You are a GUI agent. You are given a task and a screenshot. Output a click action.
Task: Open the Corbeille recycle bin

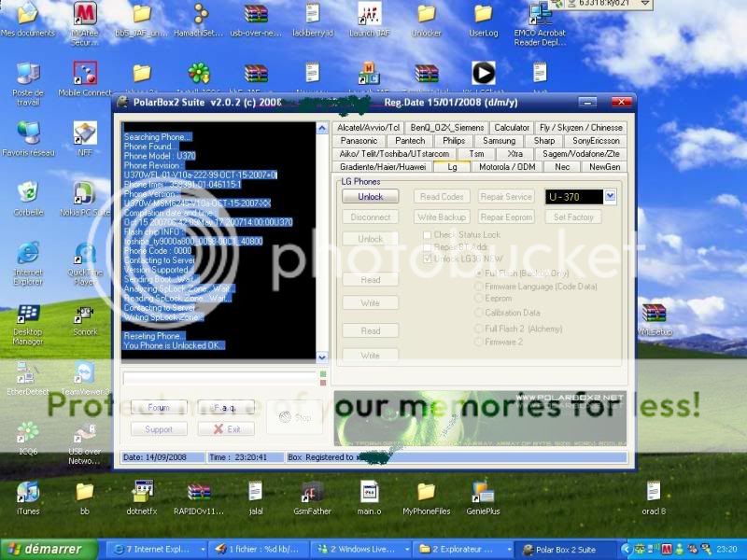pyautogui.click(x=28, y=199)
